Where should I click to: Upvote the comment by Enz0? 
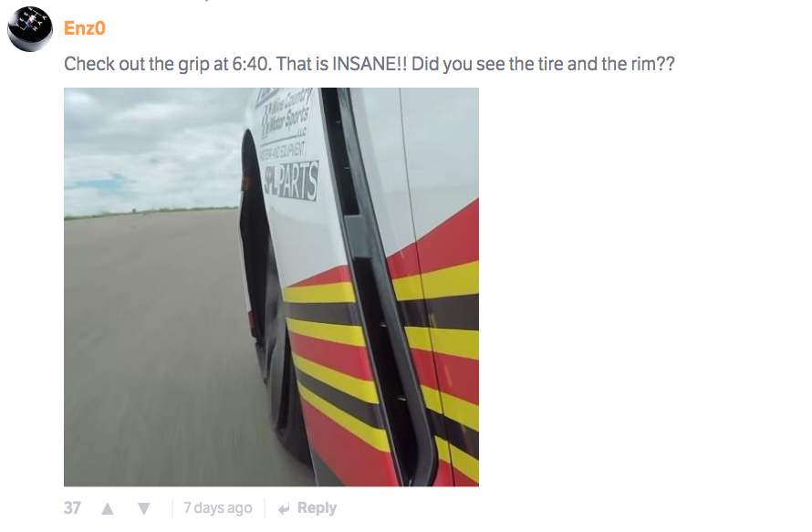[x=107, y=508]
